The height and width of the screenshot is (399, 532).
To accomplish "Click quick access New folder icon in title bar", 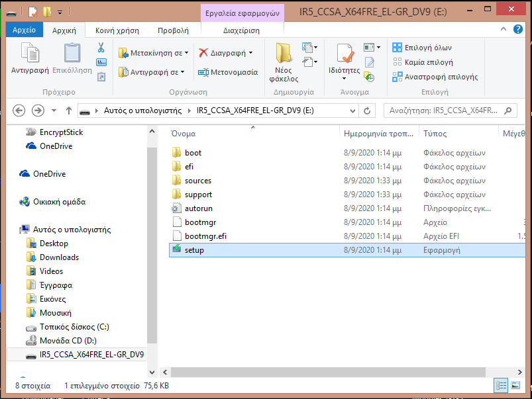I will (47, 12).
